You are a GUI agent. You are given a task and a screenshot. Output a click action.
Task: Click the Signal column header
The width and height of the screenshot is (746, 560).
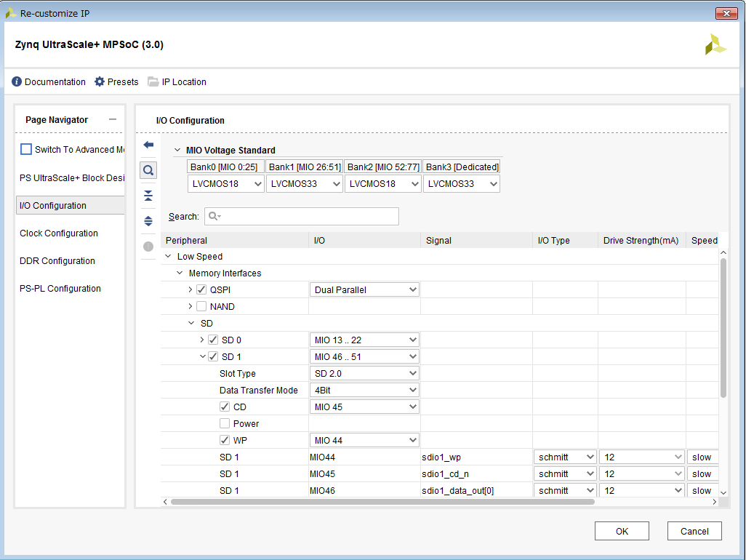[476, 240]
